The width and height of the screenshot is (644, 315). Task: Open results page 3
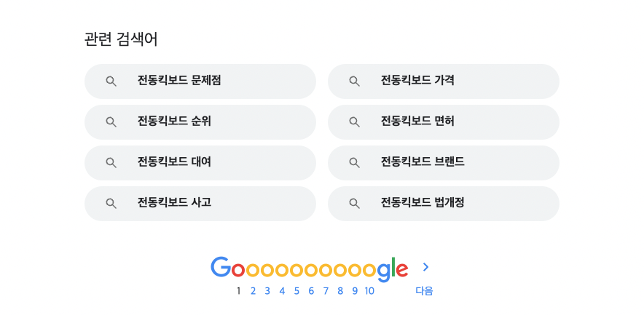point(267,291)
